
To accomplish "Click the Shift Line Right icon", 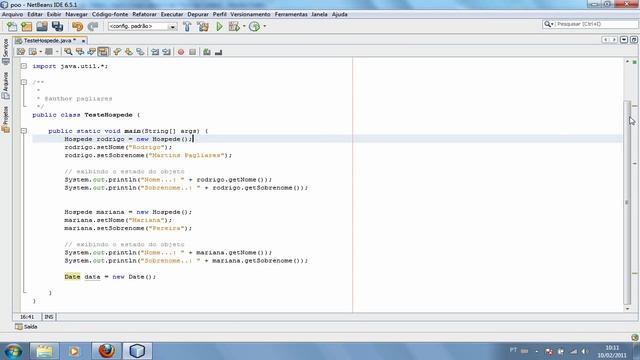I will pyautogui.click(x=167, y=52).
